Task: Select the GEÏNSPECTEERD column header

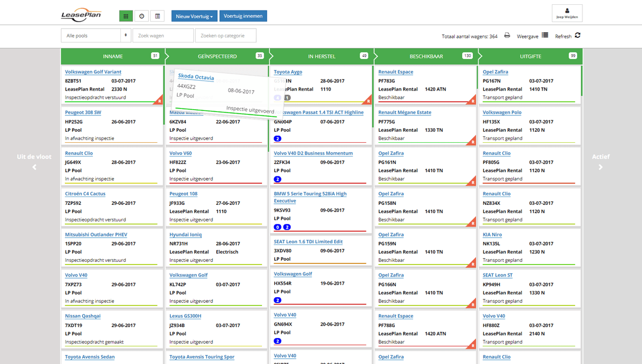Action: coord(217,56)
